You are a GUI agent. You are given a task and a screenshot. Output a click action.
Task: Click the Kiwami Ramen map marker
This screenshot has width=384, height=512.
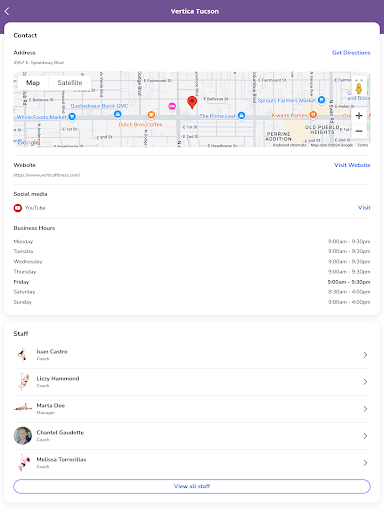[x=313, y=115]
